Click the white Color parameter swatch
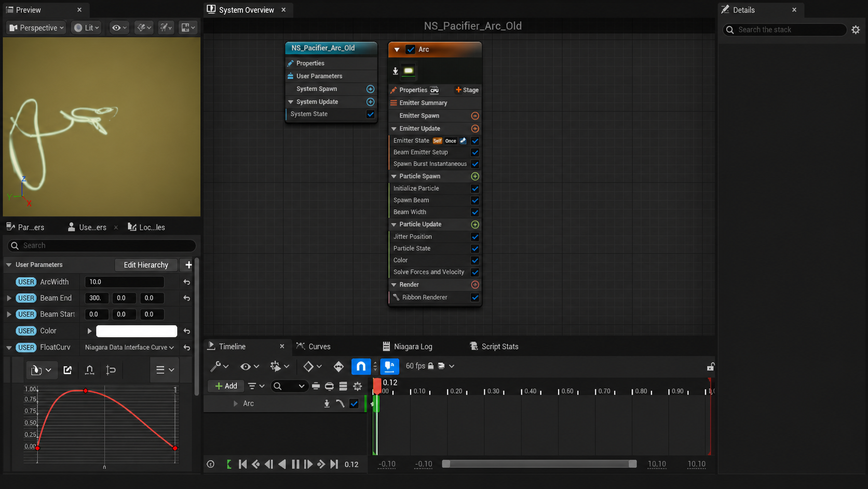868x489 pixels. click(x=137, y=331)
